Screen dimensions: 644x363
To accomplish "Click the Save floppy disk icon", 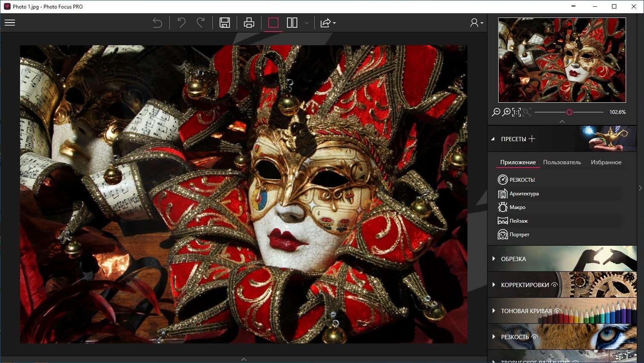I will pyautogui.click(x=225, y=23).
